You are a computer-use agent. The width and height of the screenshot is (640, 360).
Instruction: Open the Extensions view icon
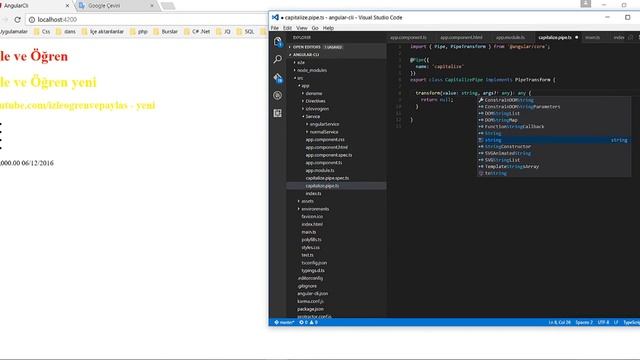click(278, 113)
